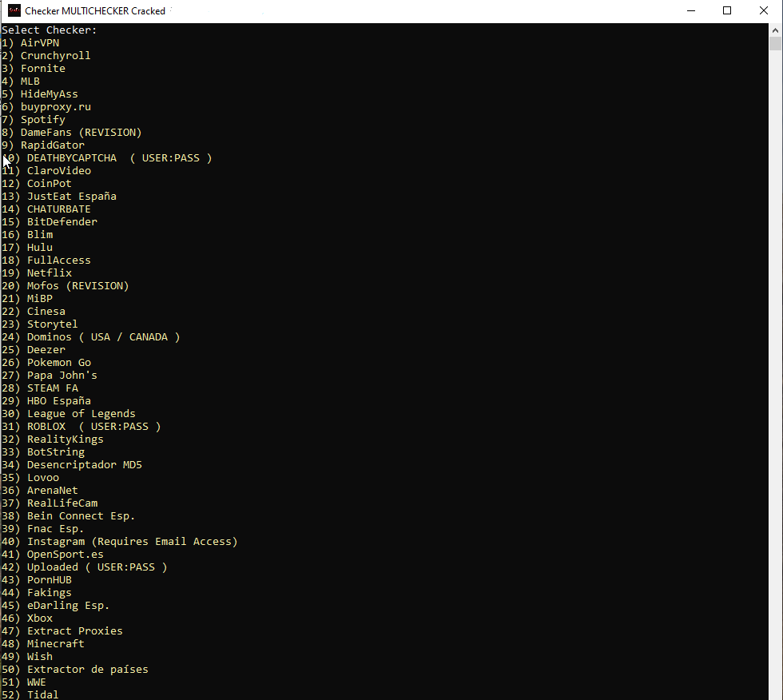Click the '9) RapidGator' line
This screenshot has height=700, width=783.
pos(43,145)
